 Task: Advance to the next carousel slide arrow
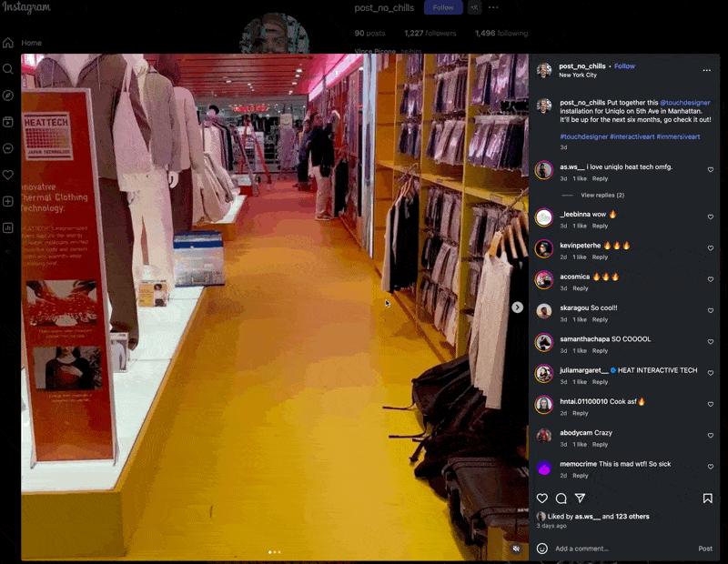click(517, 307)
